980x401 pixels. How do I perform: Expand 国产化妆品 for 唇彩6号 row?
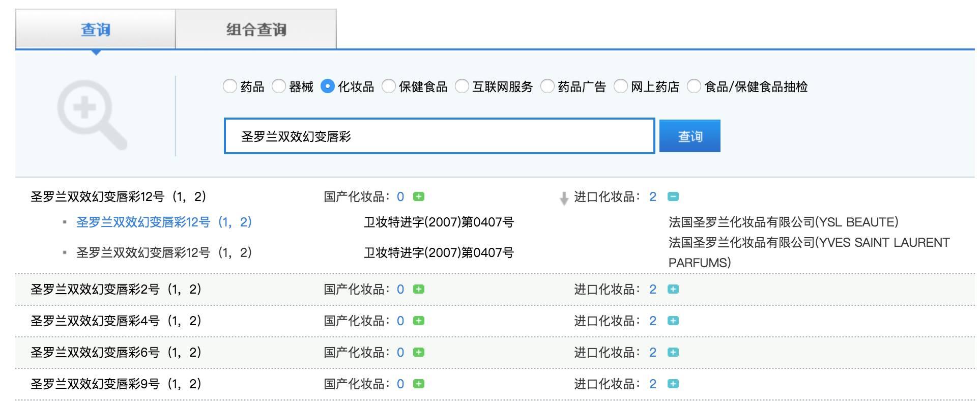pyautogui.click(x=419, y=352)
